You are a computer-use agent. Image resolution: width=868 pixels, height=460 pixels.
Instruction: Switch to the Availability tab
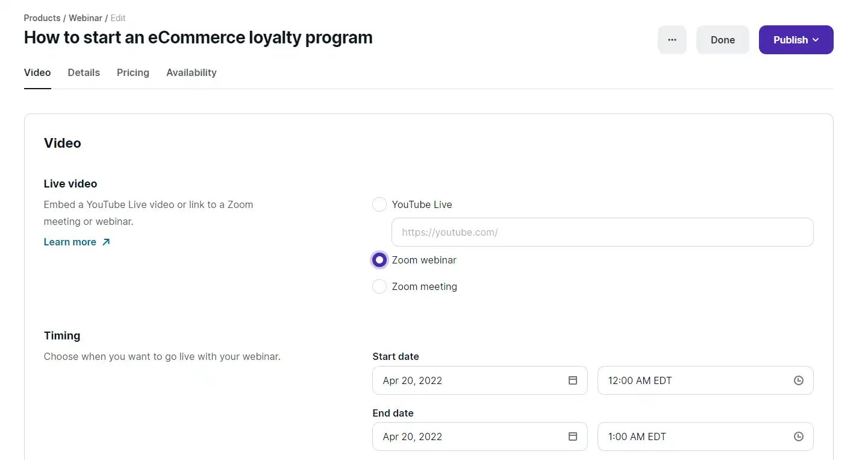192,72
